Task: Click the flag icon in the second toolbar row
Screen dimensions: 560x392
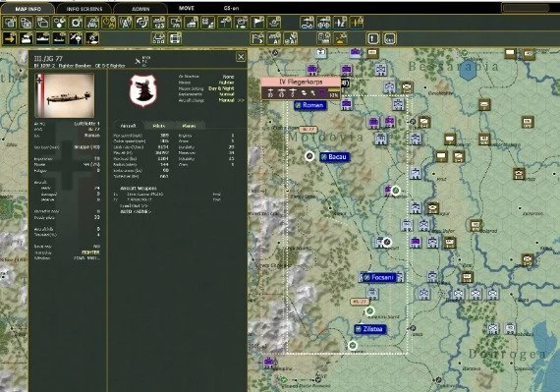Action: 257,38
